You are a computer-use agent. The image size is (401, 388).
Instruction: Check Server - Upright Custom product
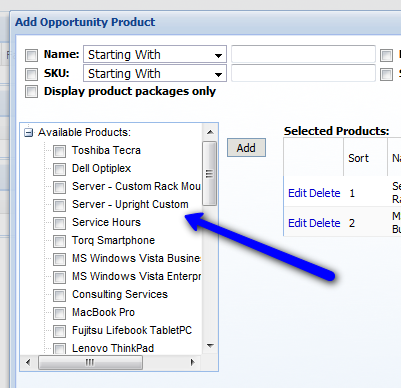(x=59, y=205)
